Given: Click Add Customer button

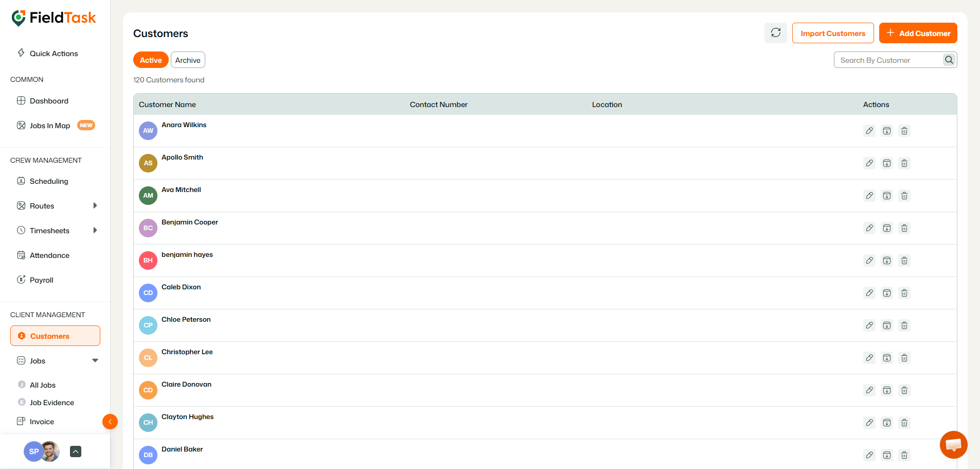Looking at the screenshot, I should tap(918, 33).
